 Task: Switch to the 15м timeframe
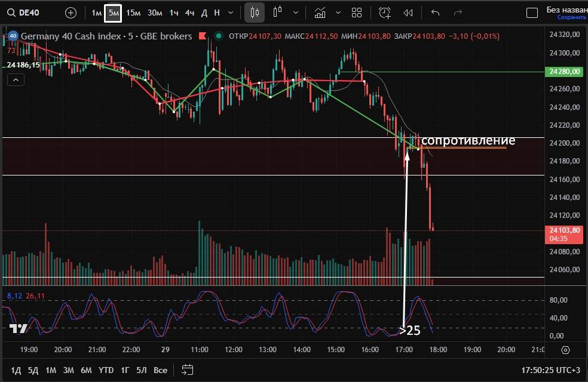133,13
